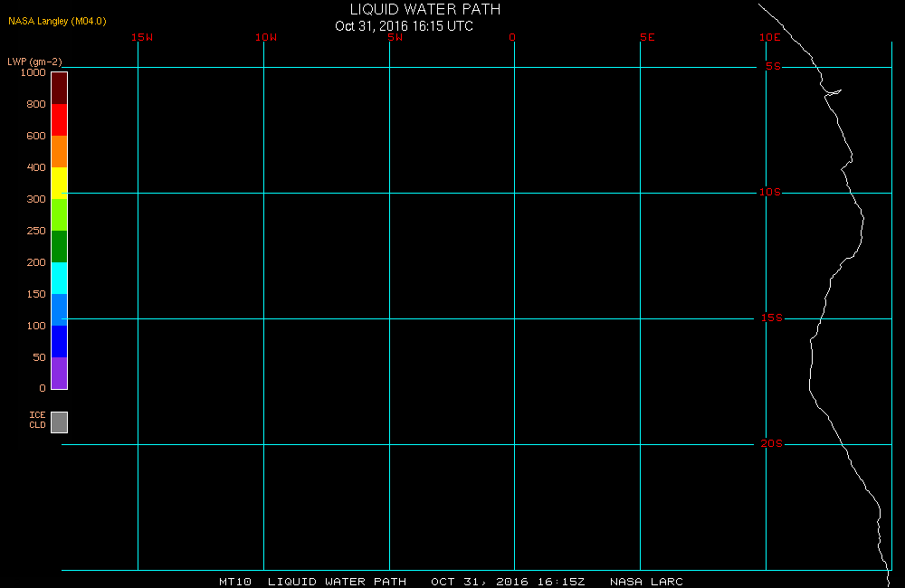905x588 pixels.
Task: Select the yellow 300-400 legend swatch
Action: (60, 183)
